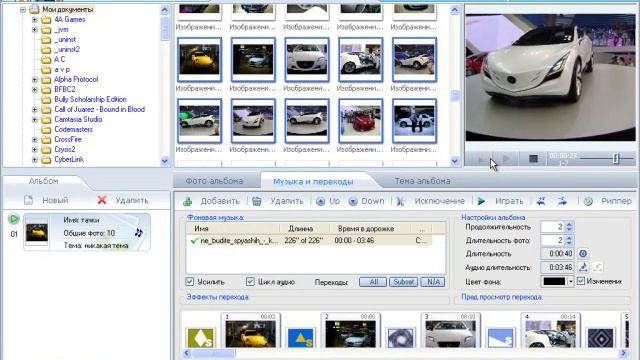Image resolution: width=640 pixels, height=360 pixels.
Task: Select the _uninst2 folder
Action: pyautogui.click(x=67, y=49)
